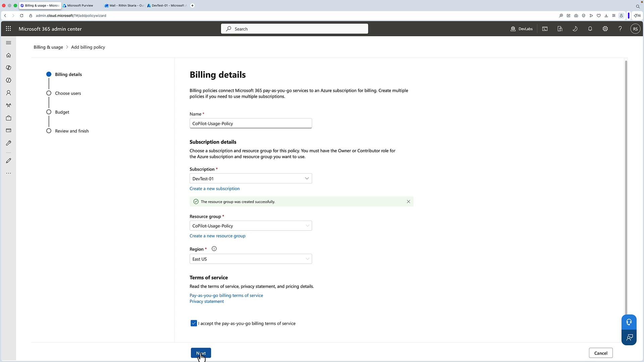644x362 pixels.
Task: Open help question mark icon
Action: coord(620,29)
